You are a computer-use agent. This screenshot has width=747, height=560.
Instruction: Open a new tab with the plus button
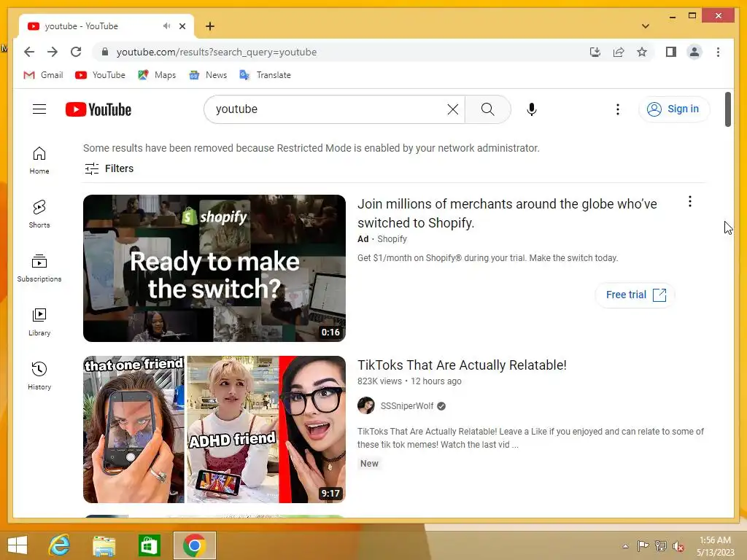(210, 26)
